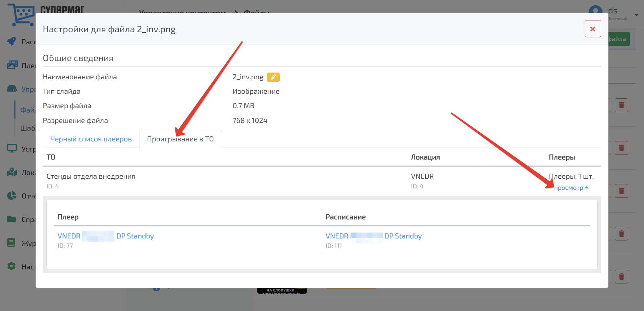This screenshot has height=311, width=644.
Task: Click the Изображение slide type value
Action: 256,91
